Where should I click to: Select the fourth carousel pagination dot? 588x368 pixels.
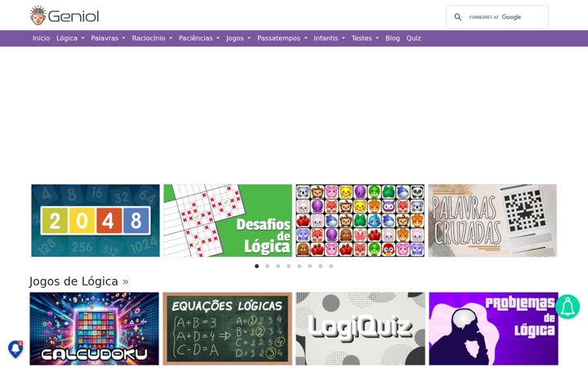(x=288, y=266)
